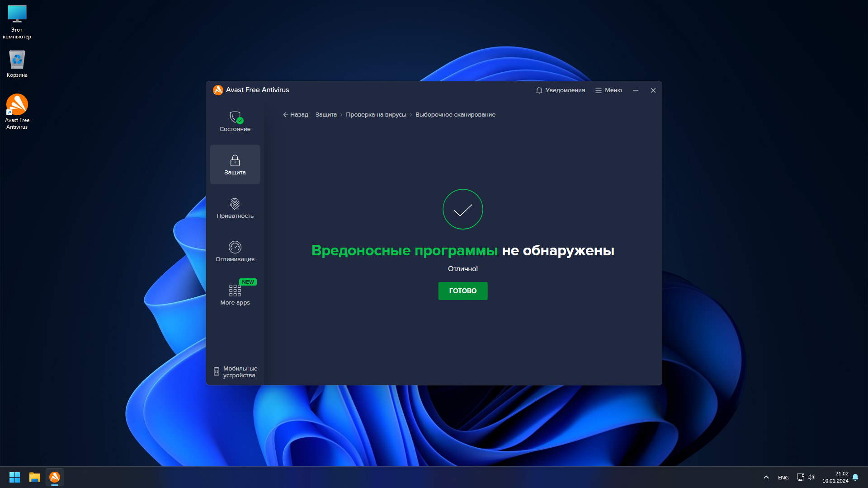Click the Avast logo in title bar
This screenshot has width=868, height=488.
[x=218, y=90]
